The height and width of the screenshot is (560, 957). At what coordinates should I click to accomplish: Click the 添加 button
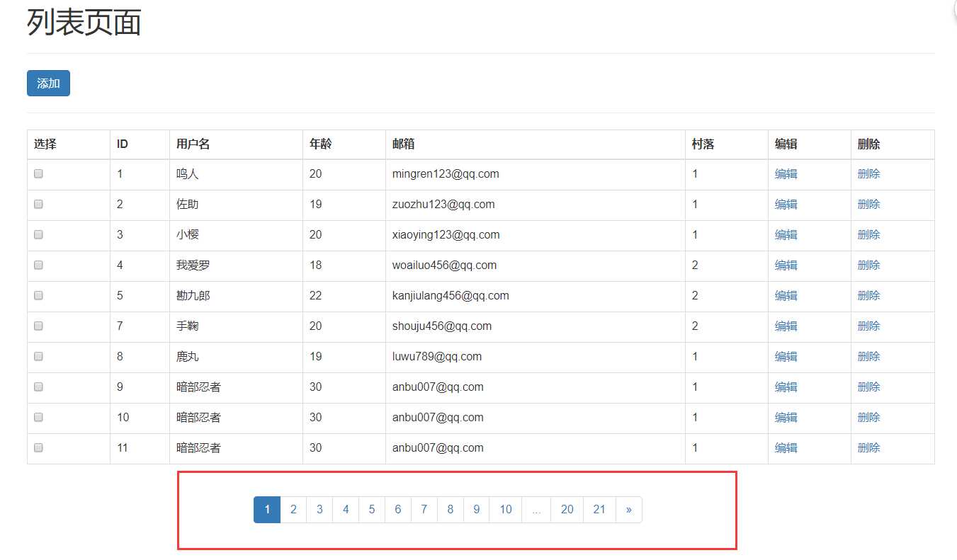point(48,84)
